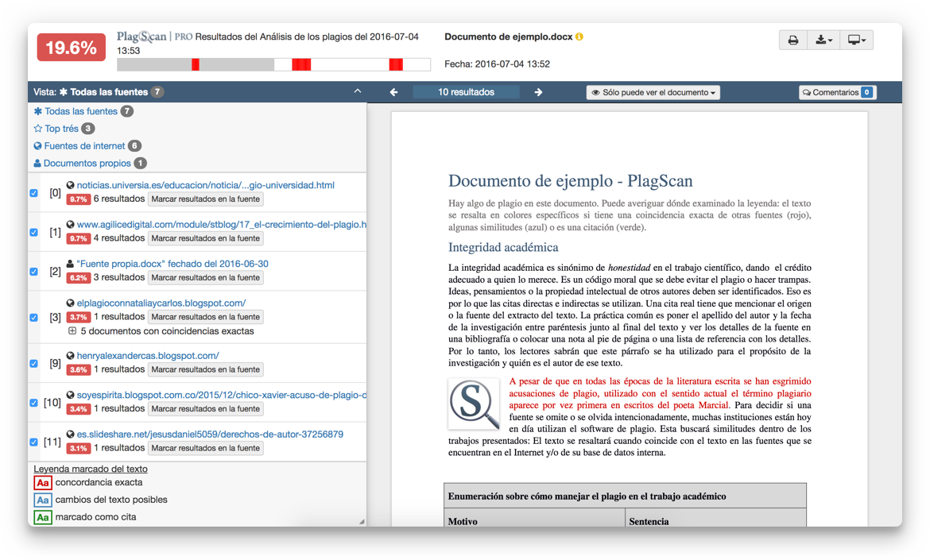Open www.agilicedigital.com source link
The width and height of the screenshot is (930, 560).
point(221,225)
